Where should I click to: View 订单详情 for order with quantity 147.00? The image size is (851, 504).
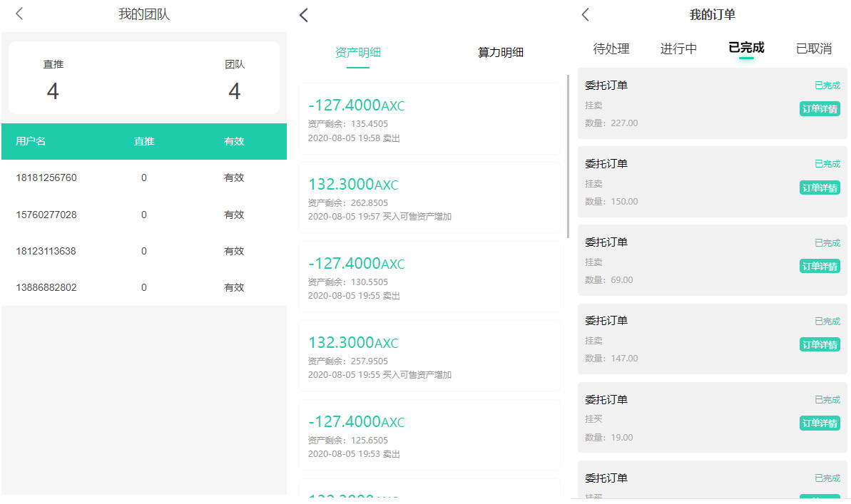820,344
